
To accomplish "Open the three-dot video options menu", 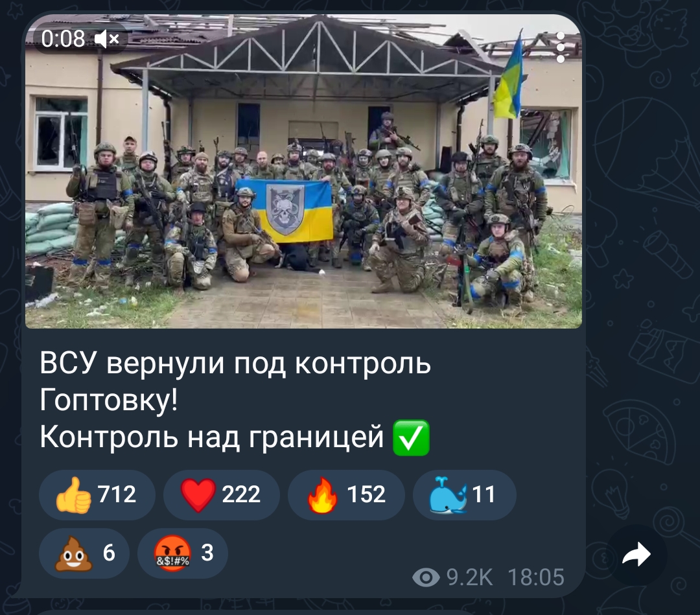I will pos(561,47).
